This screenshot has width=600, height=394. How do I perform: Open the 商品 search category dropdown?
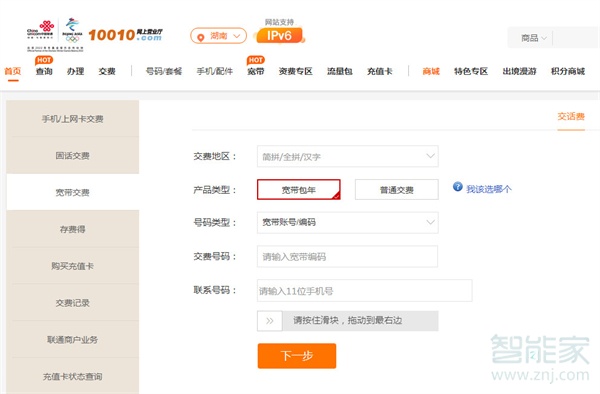coord(533,37)
